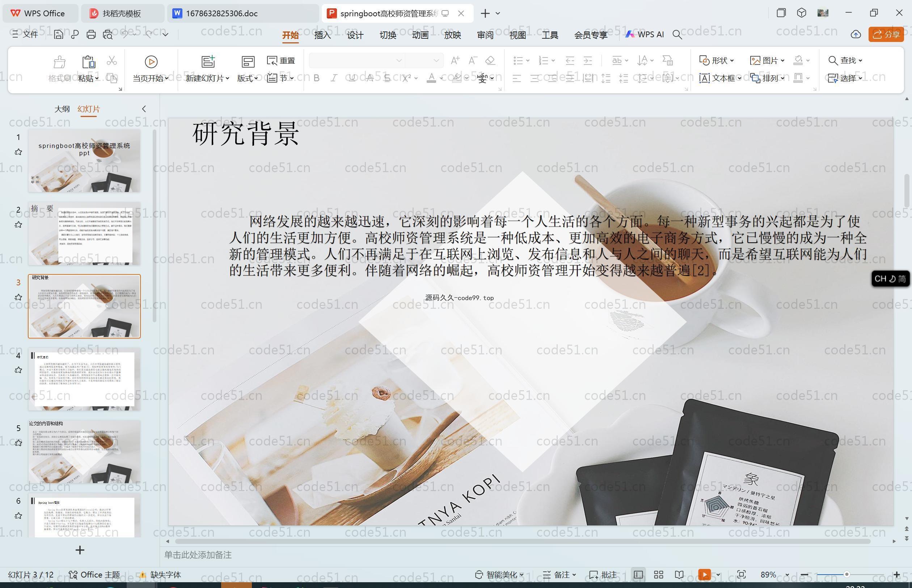Click the Search magnifier beside WPS AI
This screenshot has width=912, height=588.
677,35
